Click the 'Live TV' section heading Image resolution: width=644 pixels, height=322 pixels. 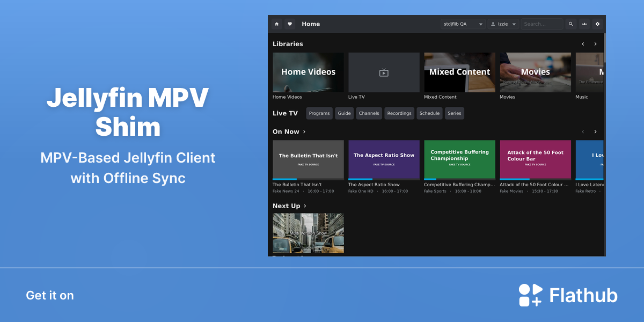285,113
